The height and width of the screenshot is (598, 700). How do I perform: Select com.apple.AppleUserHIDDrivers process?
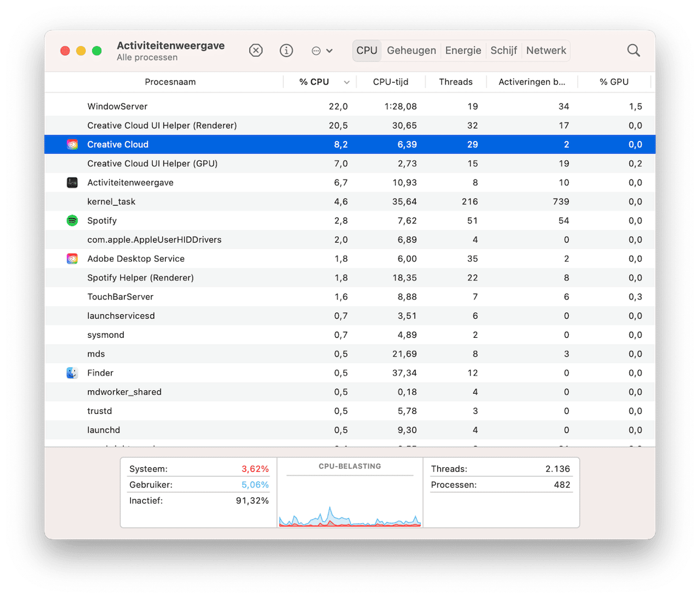(350, 239)
